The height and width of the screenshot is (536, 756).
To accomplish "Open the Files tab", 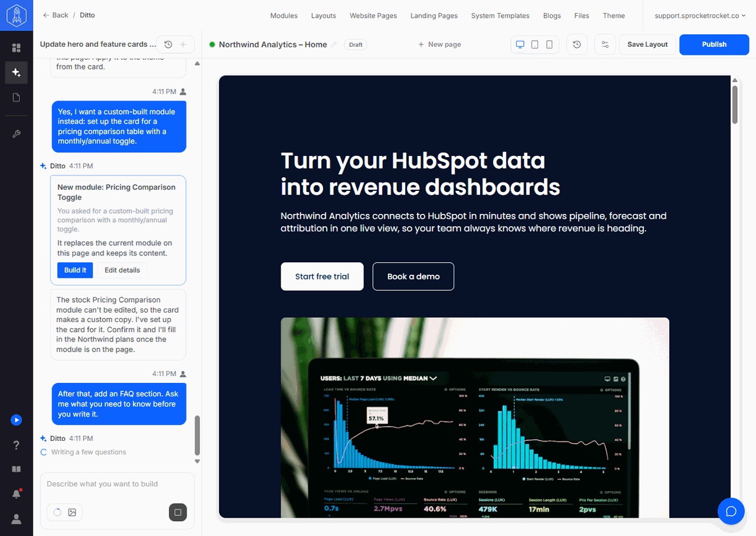I will tap(582, 15).
